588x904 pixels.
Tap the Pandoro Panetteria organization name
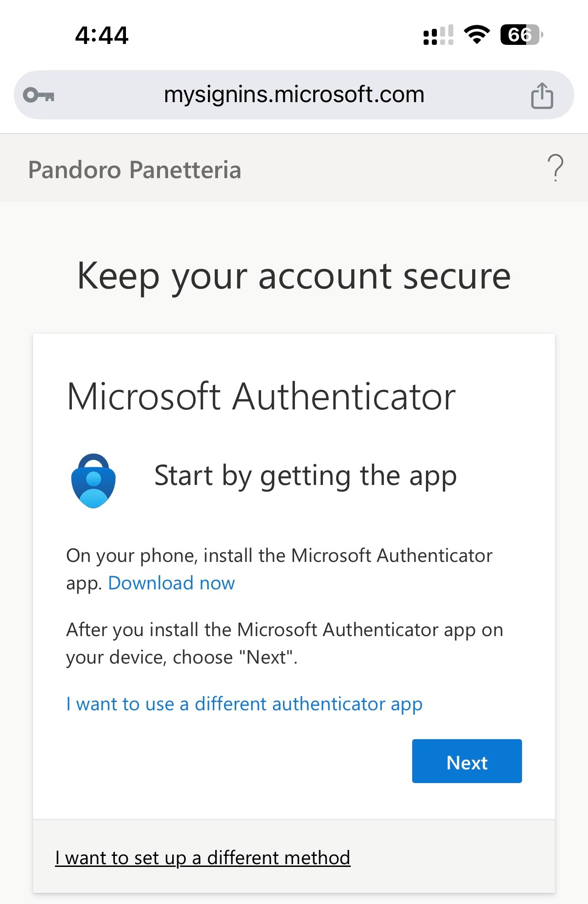click(135, 170)
